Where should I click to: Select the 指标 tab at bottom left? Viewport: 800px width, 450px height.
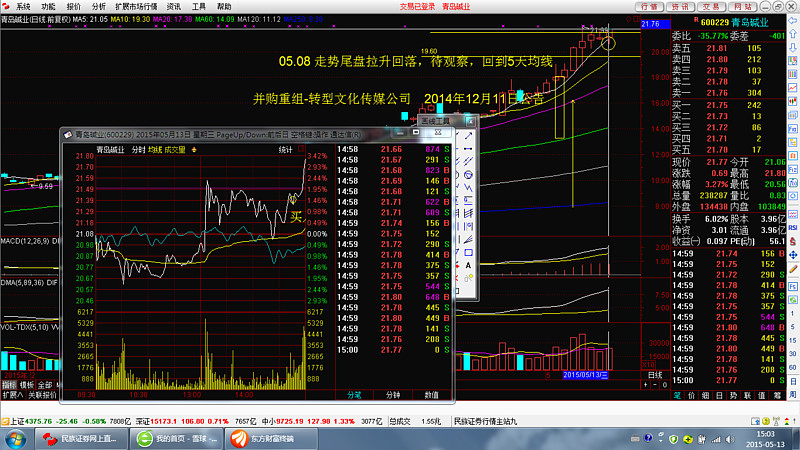[8, 384]
